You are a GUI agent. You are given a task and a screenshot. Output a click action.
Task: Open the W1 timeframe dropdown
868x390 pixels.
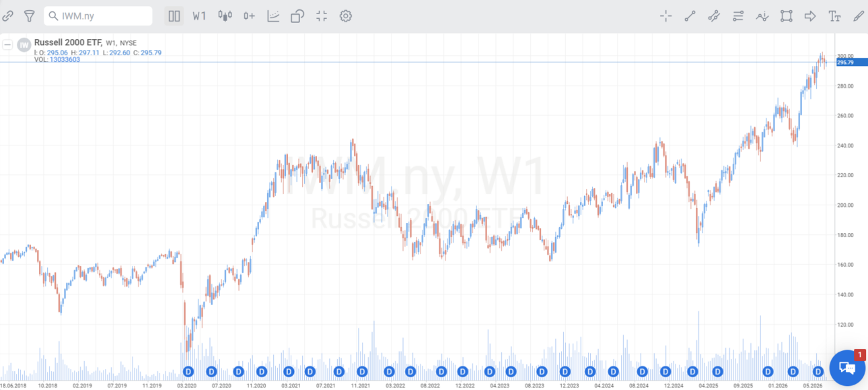click(199, 16)
